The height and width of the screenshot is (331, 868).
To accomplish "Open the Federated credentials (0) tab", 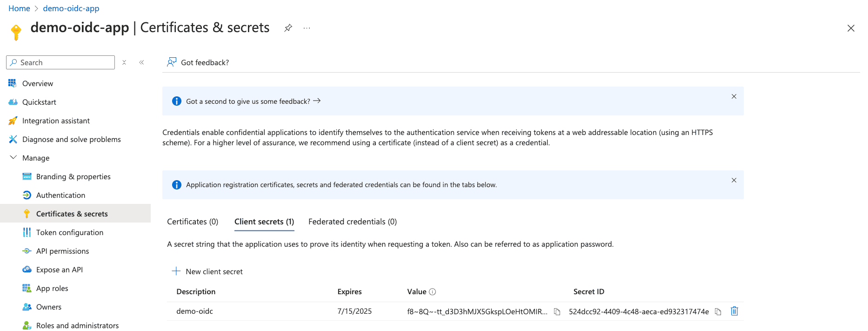I will coord(353,222).
